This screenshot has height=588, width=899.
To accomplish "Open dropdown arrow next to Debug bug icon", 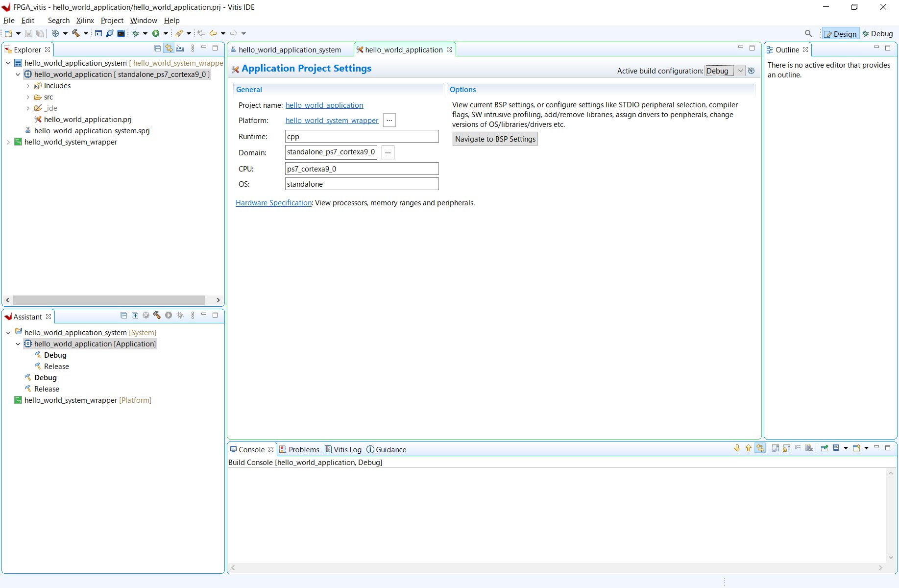I will click(x=145, y=33).
